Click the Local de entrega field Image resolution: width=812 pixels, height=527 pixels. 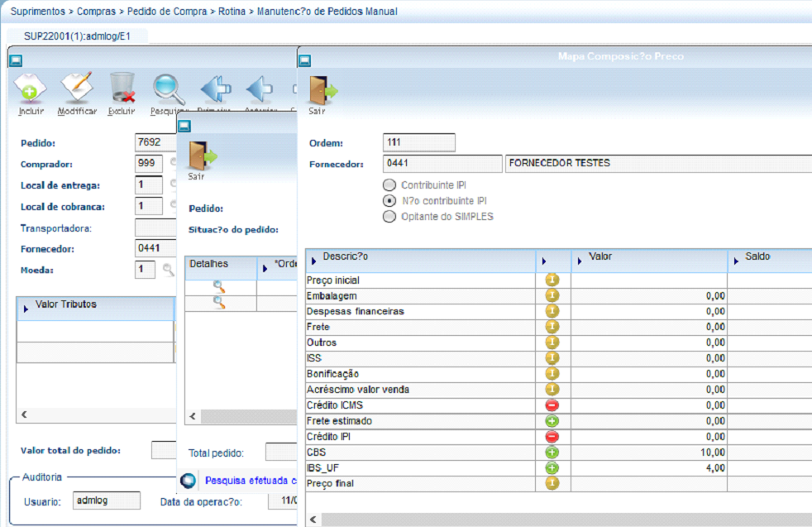point(149,185)
